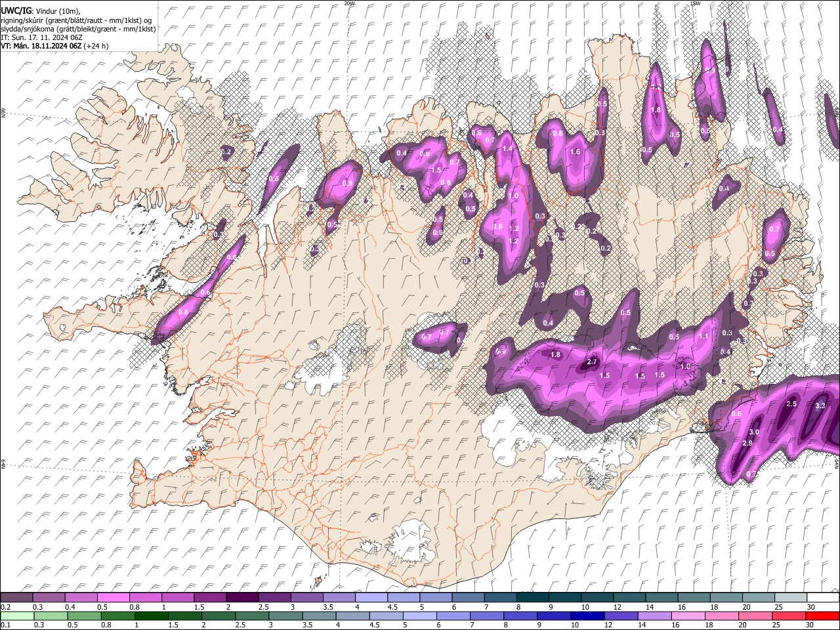Click the 3.3 value at the east edge
The image size is (840, 630).
(x=820, y=406)
